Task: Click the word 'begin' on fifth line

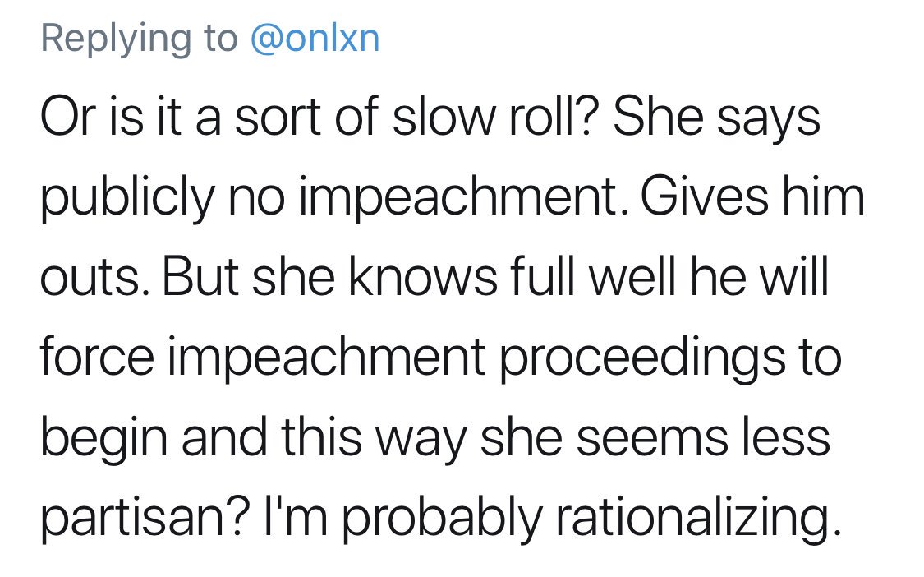Action: (104, 438)
